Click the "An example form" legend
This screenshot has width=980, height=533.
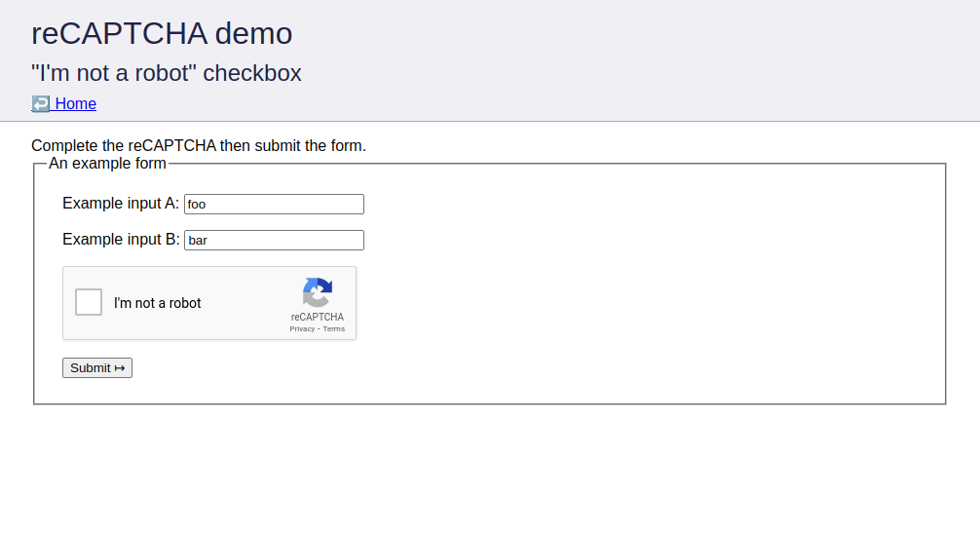pos(107,163)
